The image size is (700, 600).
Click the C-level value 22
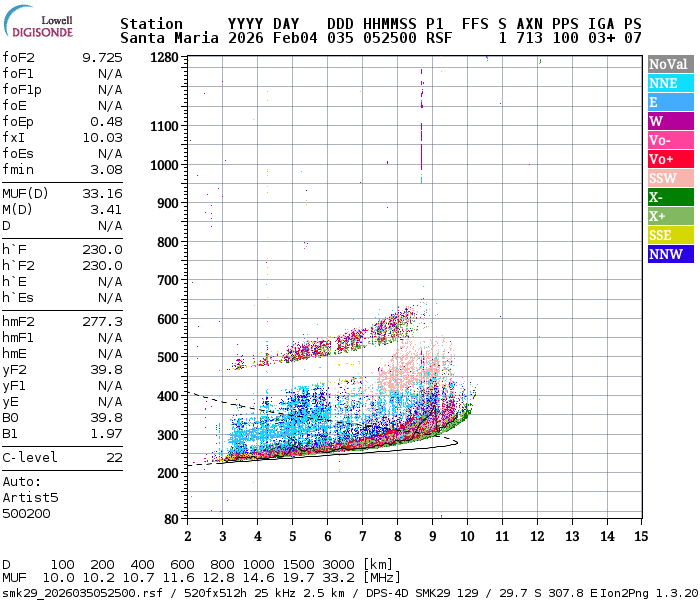(114, 457)
